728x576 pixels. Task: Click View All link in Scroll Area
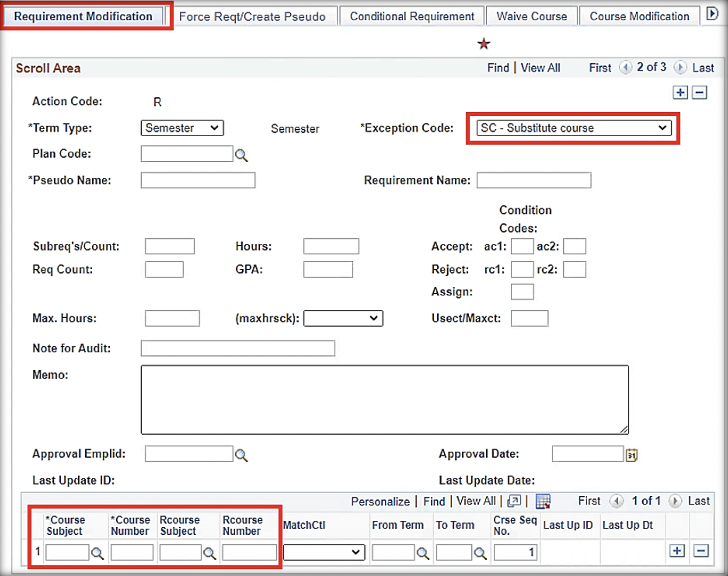tap(540, 68)
